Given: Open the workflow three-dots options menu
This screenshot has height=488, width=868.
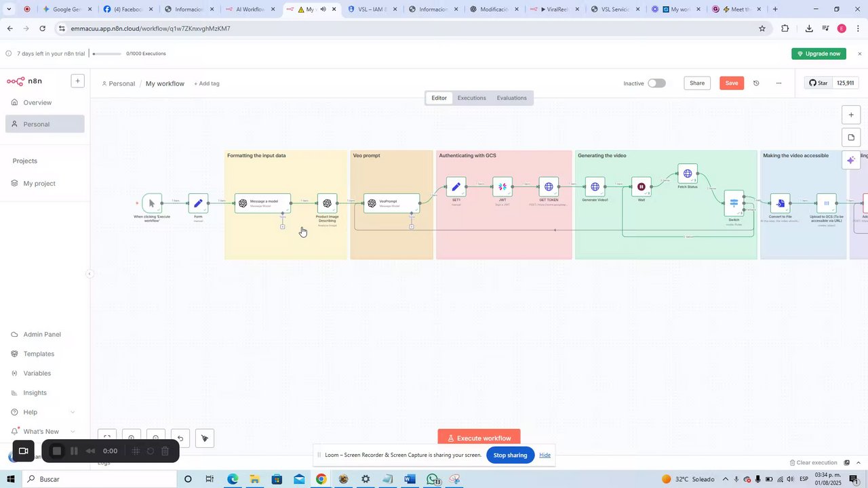Looking at the screenshot, I should pos(778,83).
